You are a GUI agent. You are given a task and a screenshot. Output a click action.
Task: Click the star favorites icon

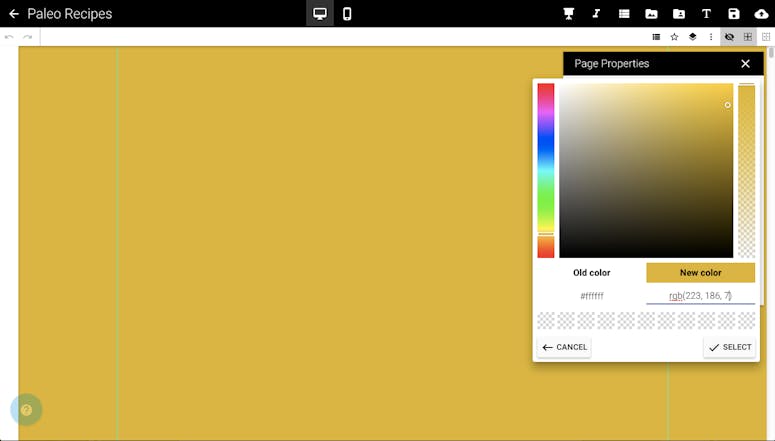pyautogui.click(x=674, y=37)
